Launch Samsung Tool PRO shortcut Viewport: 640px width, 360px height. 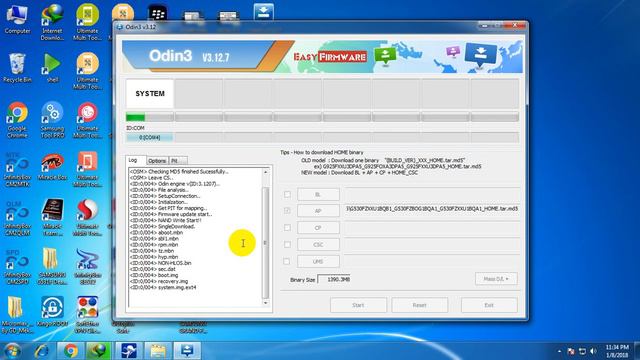pos(52,120)
